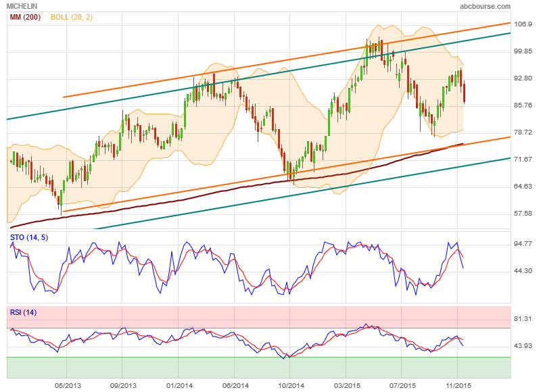
Task: Click the 71.67 price axis value
Action: (x=523, y=159)
